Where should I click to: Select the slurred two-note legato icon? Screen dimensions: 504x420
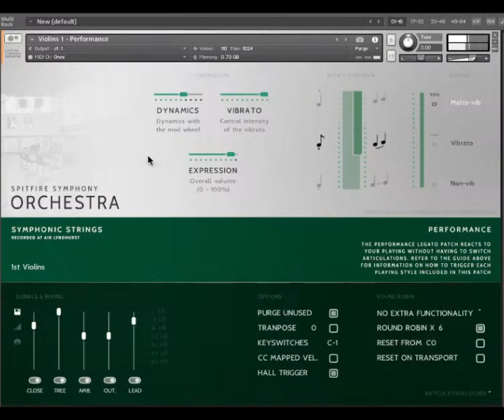pos(379,141)
